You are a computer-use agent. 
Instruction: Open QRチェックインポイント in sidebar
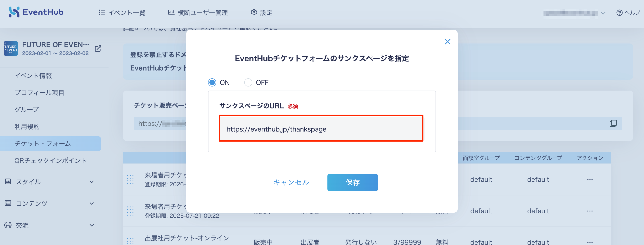50,160
